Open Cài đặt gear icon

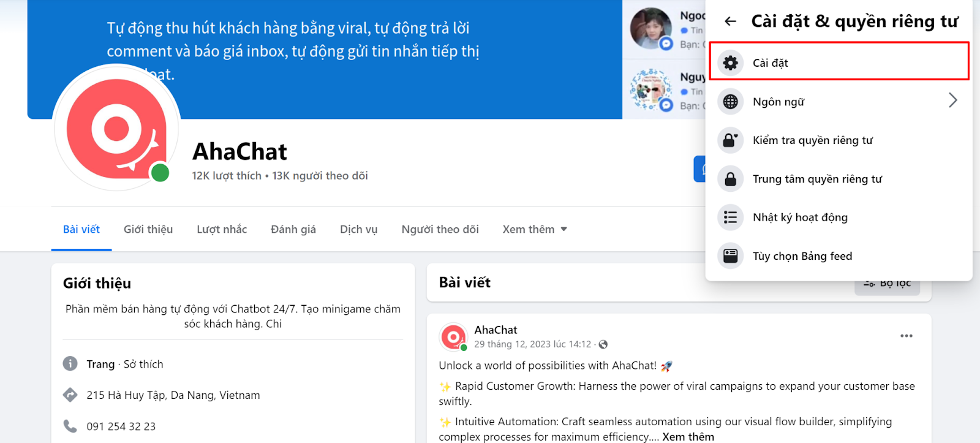(x=730, y=62)
